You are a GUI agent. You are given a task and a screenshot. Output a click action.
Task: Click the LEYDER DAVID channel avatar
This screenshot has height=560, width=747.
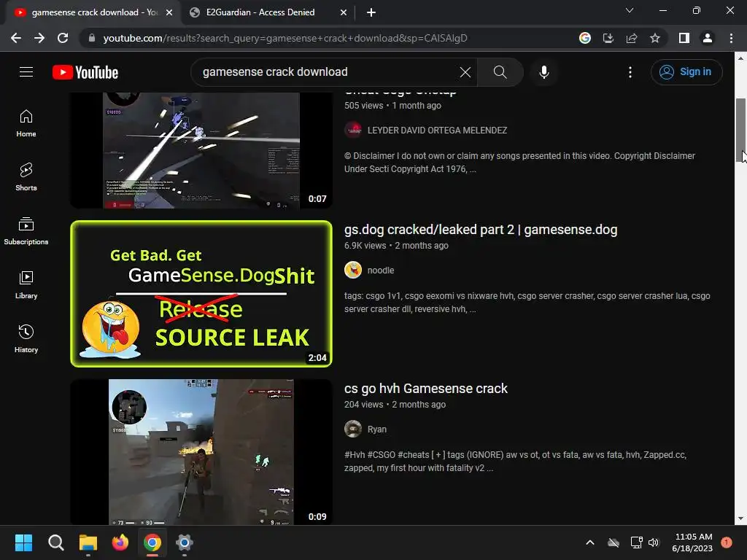pos(353,130)
